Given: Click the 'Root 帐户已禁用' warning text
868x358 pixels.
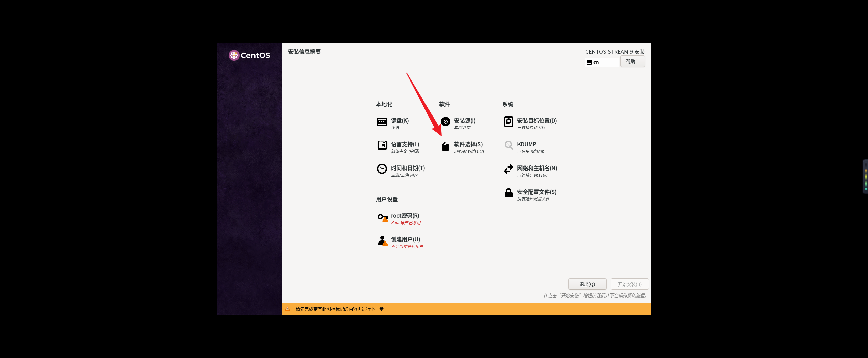Looking at the screenshot, I should 406,223.
